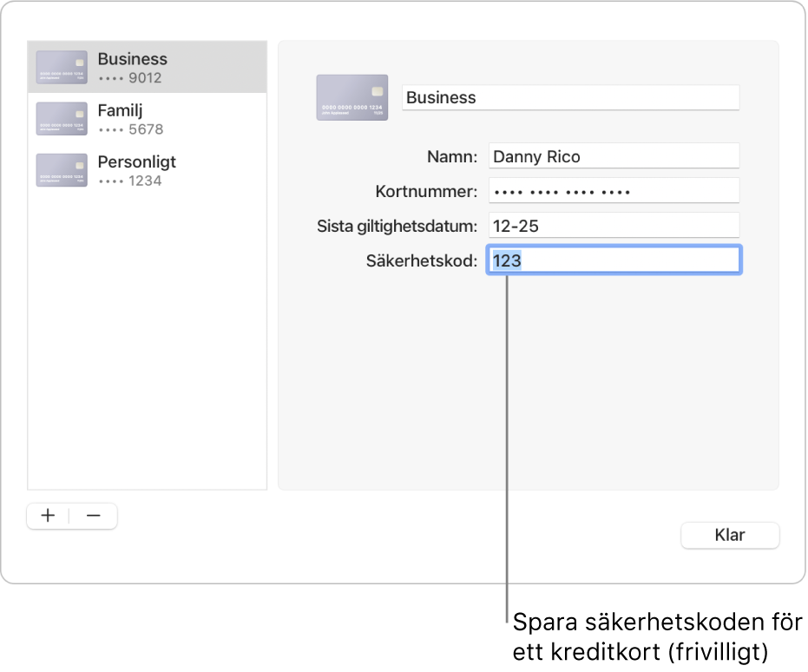Click into the Namn field with Danny Rico
808x672 pixels.
click(613, 156)
